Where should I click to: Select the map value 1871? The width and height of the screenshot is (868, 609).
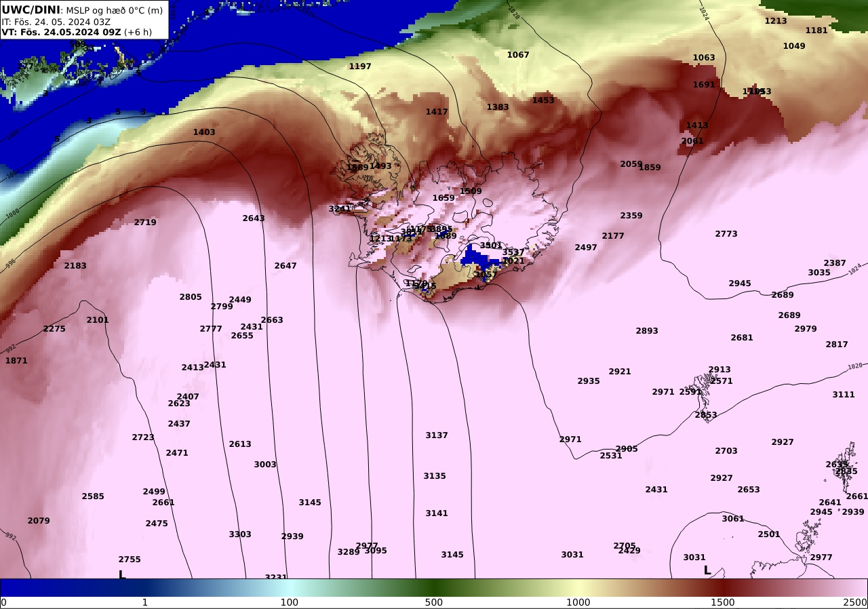[x=16, y=361]
